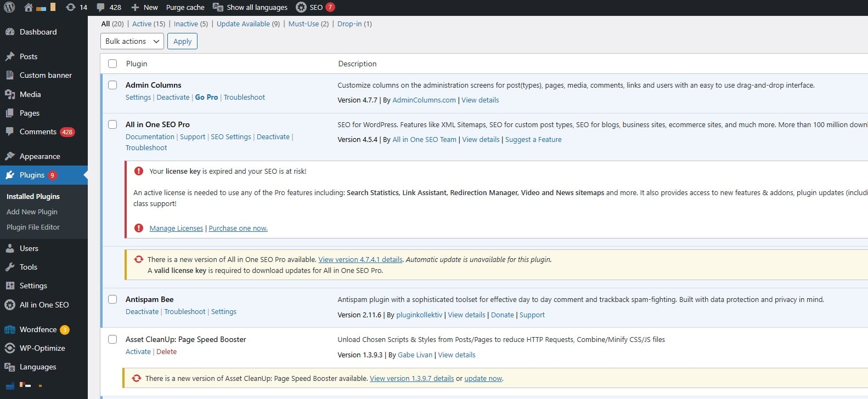The image size is (868, 399).
Task: Click the WP-Optimize icon in sidebar
Action: [10, 348]
